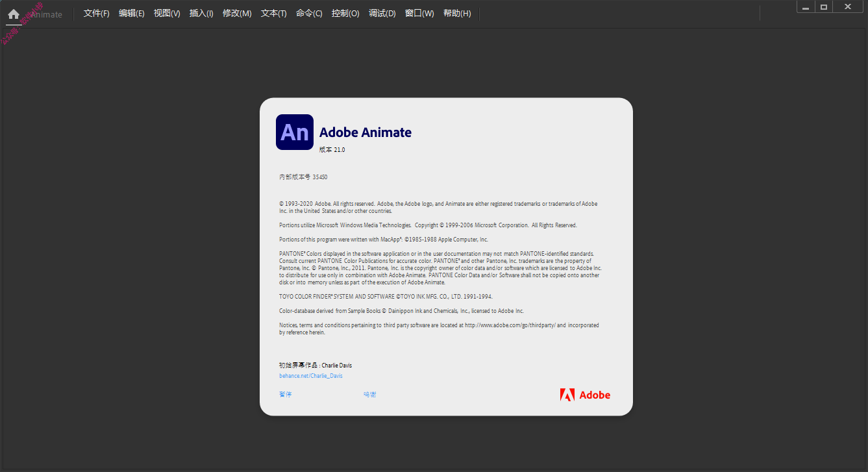This screenshot has height=472, width=868.
Task: Click the 鸣谢 credits link
Action: (x=370, y=395)
